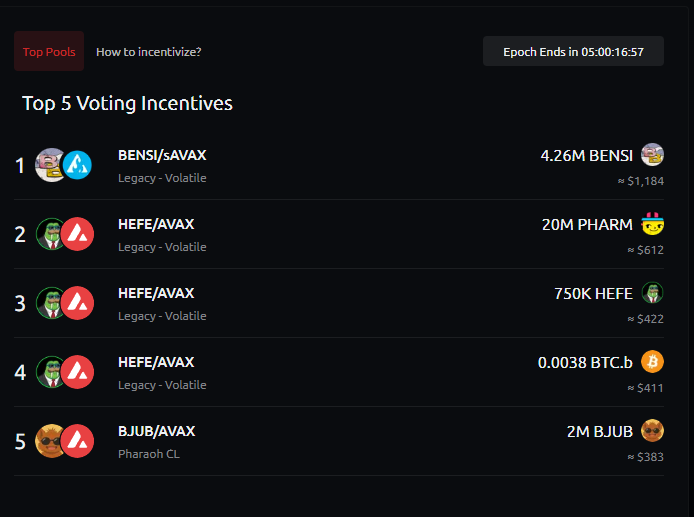The height and width of the screenshot is (517, 694).
Task: Click the BENSI icon in rank 1 pair
Action: click(50, 165)
